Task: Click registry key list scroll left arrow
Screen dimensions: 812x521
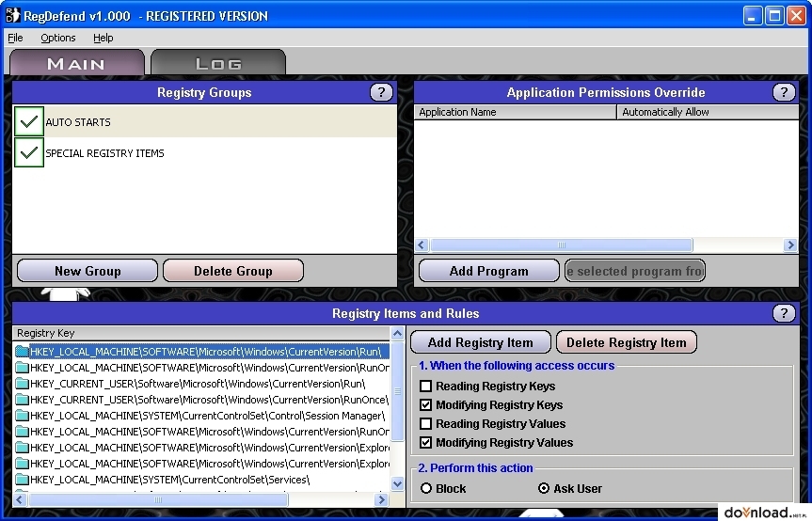Action: tap(20, 499)
